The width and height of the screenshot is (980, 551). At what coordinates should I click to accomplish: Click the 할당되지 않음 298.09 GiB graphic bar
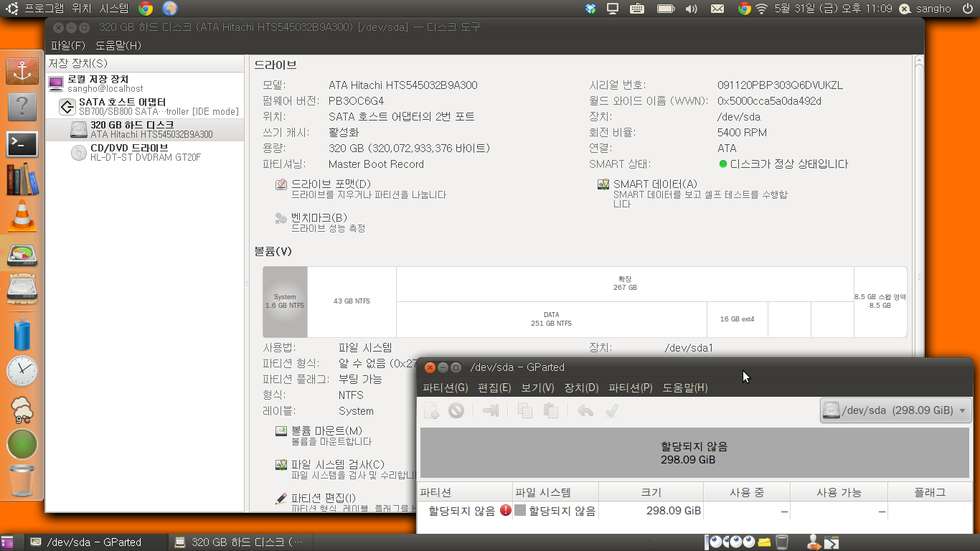[694, 453]
